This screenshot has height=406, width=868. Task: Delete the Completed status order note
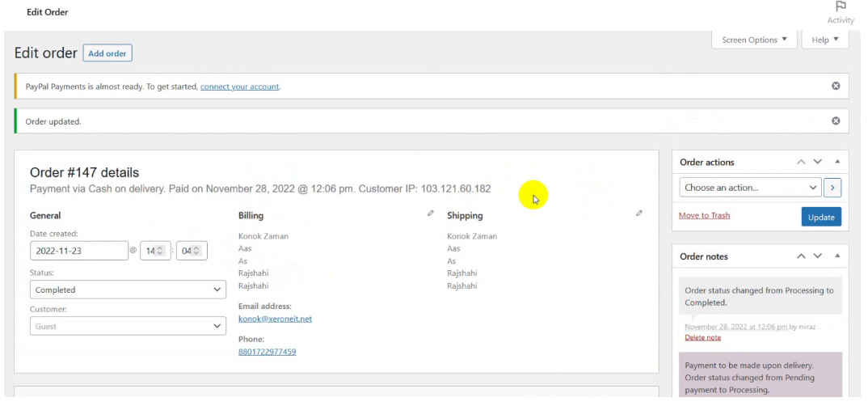(702, 337)
